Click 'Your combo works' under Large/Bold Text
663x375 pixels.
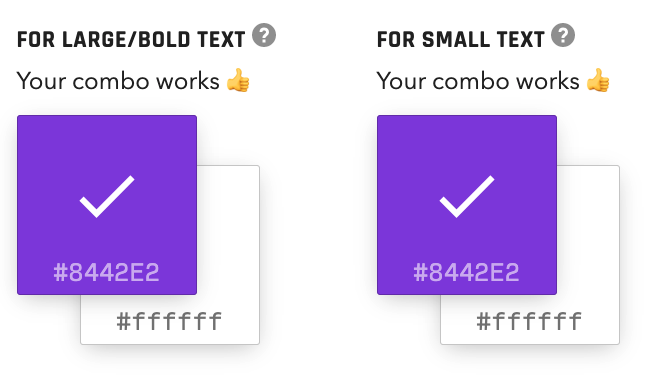point(118,81)
